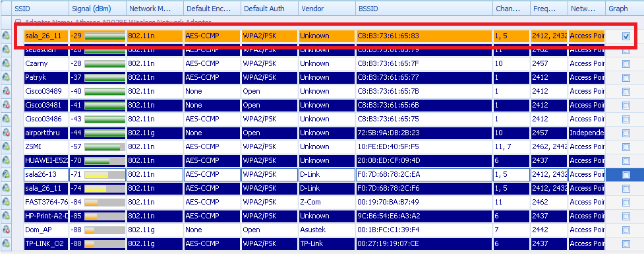The image size is (644, 254).
Task: Sort by the BSSID column header
Action: 424,8
